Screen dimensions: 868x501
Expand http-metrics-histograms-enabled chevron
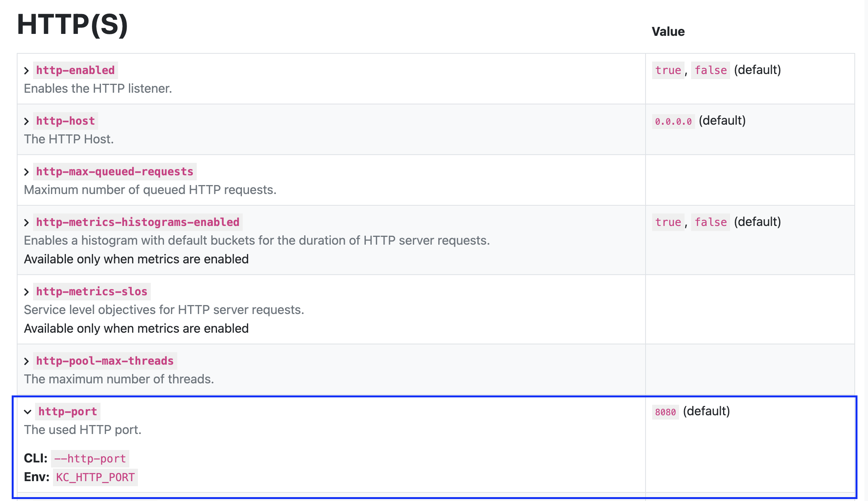tap(26, 222)
